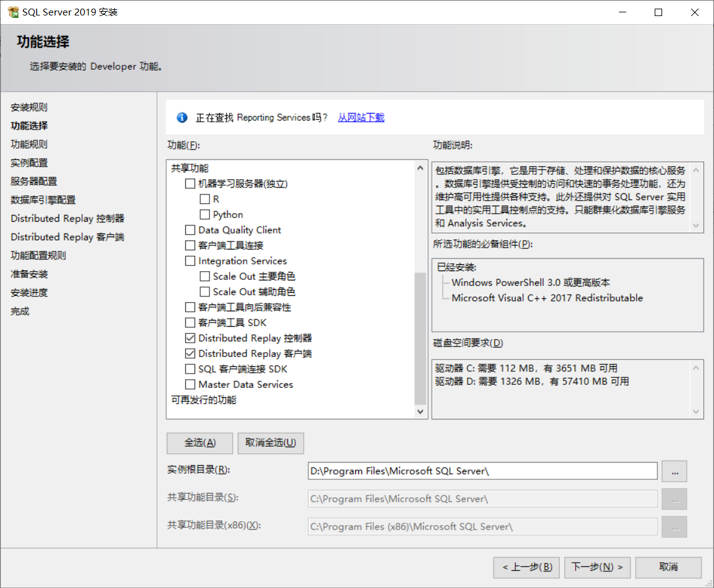714x588 pixels.
Task: Select Distributed Replay 客户端 step in sidebar
Action: point(67,237)
